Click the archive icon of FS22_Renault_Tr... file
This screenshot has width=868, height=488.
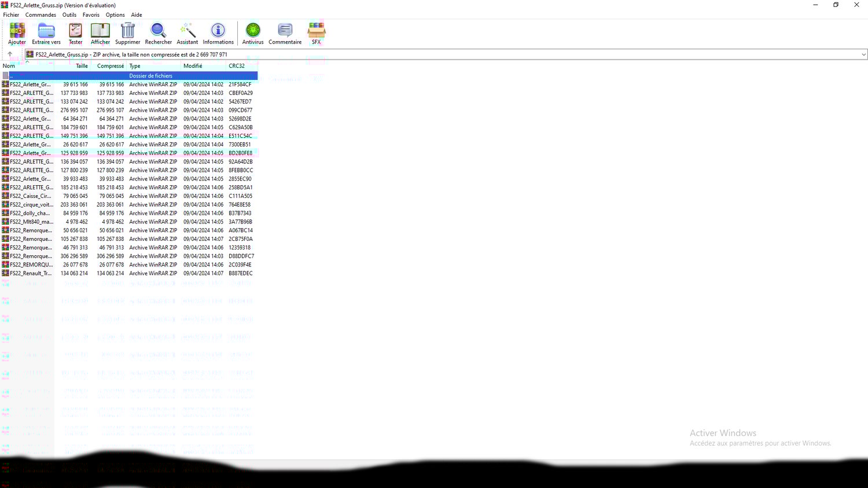point(5,273)
